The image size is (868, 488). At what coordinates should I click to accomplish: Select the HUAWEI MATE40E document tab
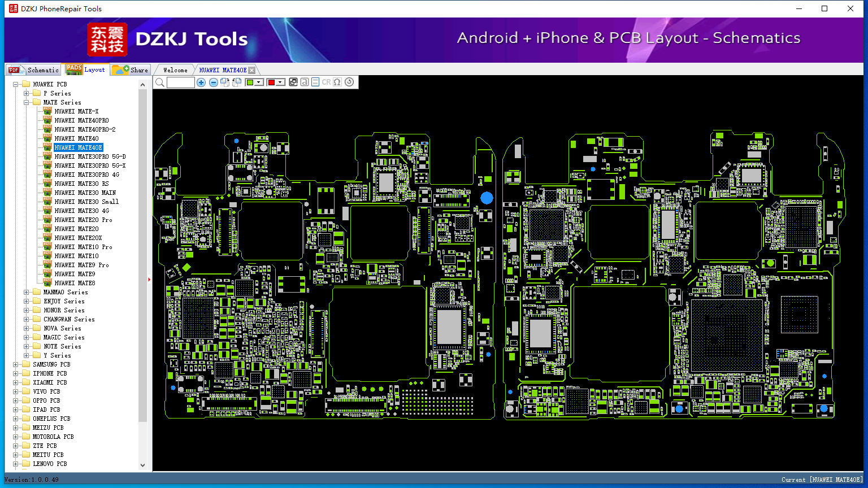tap(223, 70)
